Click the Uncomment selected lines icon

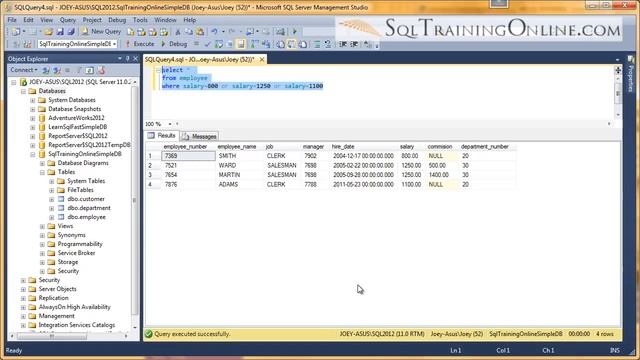328,44
